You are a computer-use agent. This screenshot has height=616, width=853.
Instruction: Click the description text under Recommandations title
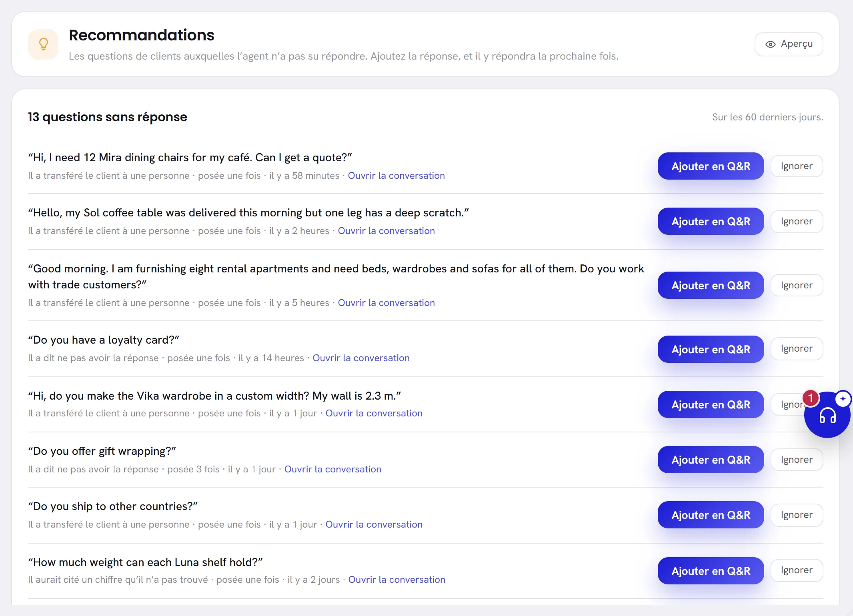pyautogui.click(x=344, y=56)
